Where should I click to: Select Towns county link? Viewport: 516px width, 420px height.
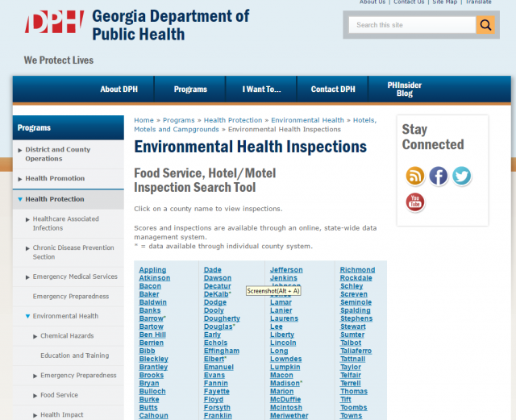[351, 416]
